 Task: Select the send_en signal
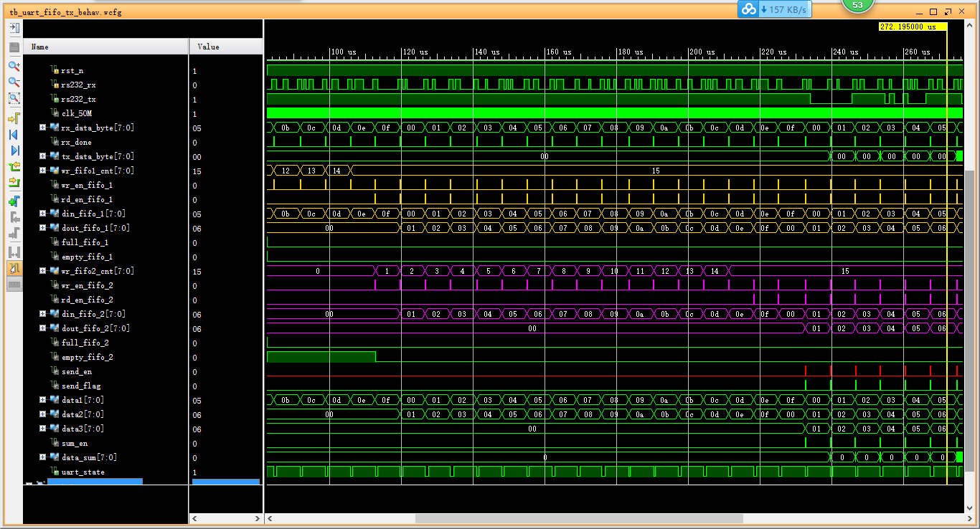coord(76,372)
